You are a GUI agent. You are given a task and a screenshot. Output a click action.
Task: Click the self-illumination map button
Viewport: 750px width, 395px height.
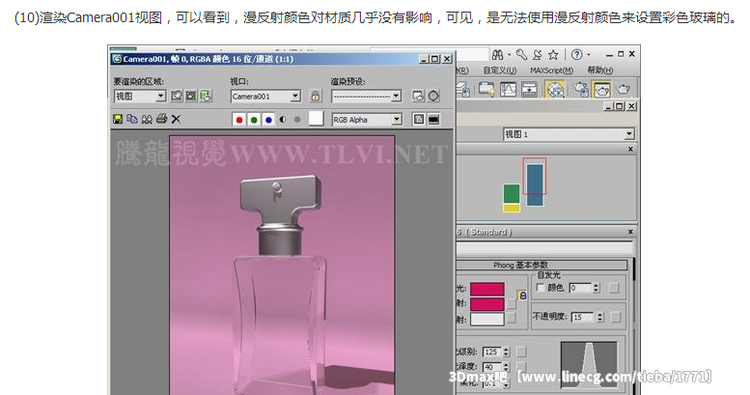pyautogui.click(x=614, y=288)
